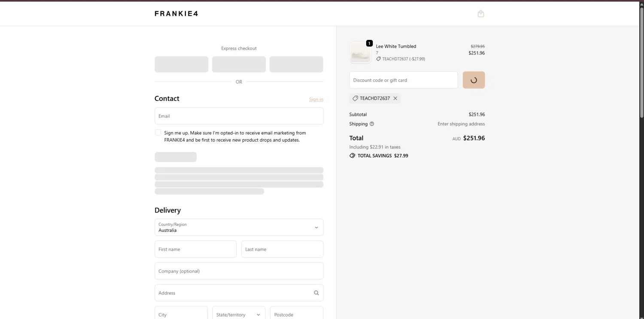The height and width of the screenshot is (319, 644).
Task: Open the State/territory dropdown
Action: tap(239, 314)
